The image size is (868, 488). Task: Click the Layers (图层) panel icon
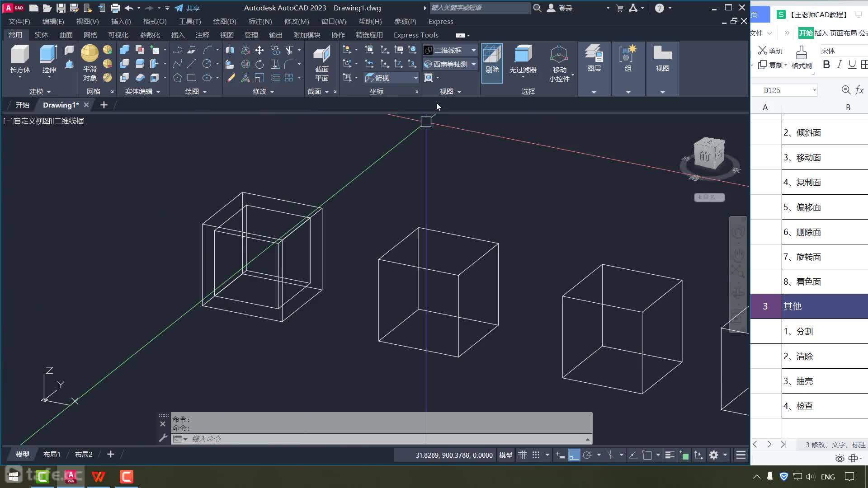(594, 53)
